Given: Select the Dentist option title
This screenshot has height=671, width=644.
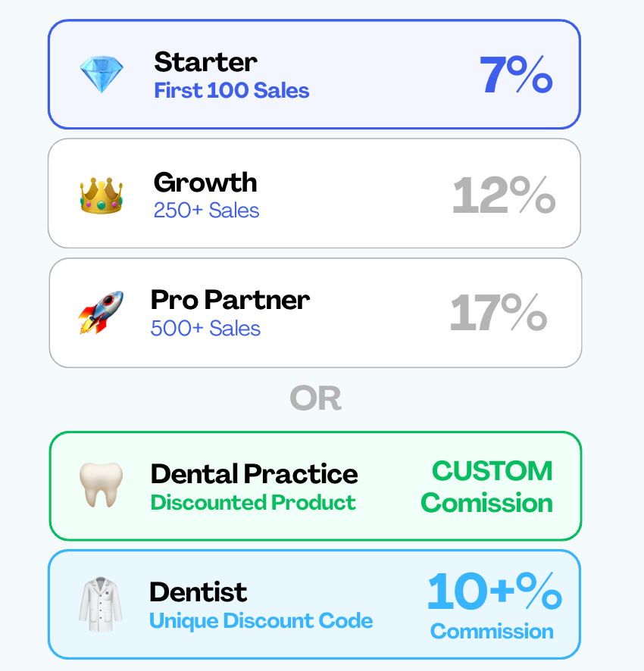Looking at the screenshot, I should [x=199, y=591].
